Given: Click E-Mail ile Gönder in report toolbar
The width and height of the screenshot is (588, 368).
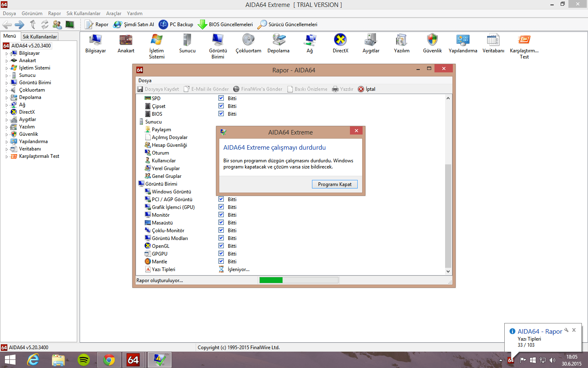Looking at the screenshot, I should pyautogui.click(x=206, y=89).
